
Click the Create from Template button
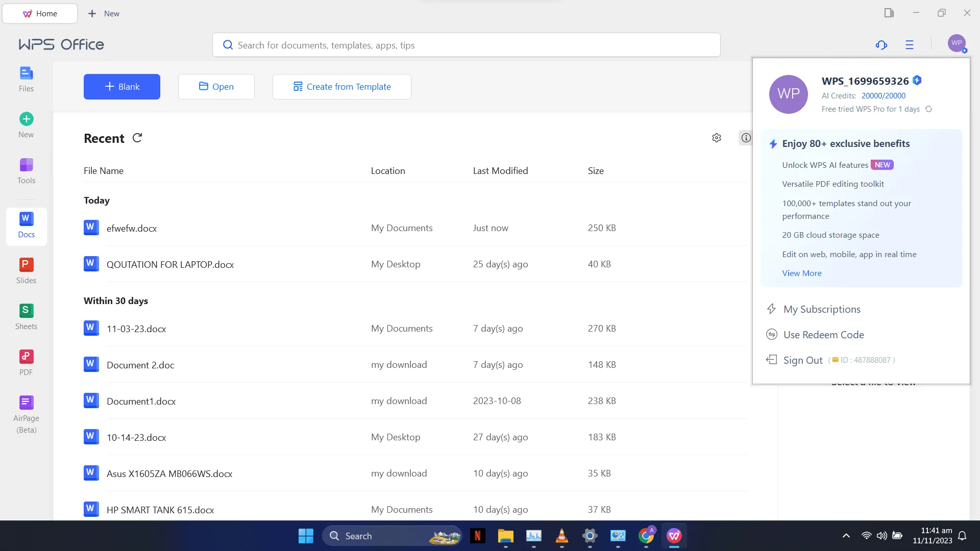[x=342, y=87]
